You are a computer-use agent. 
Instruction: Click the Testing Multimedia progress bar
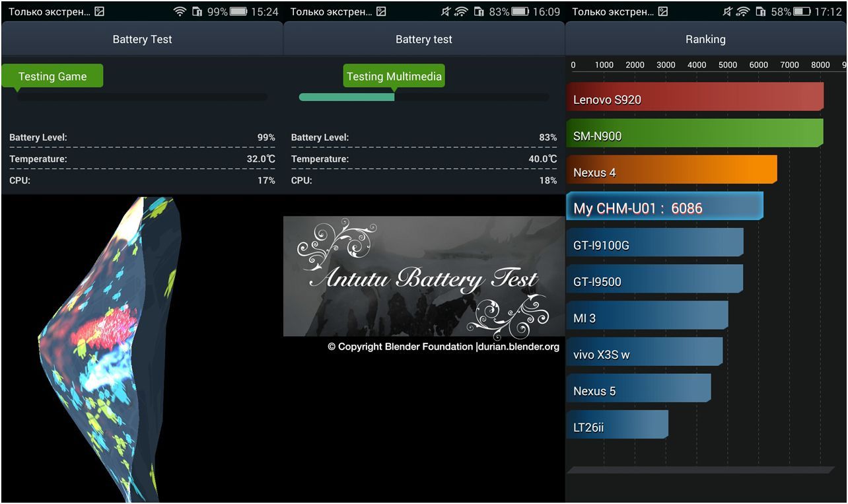tap(423, 97)
